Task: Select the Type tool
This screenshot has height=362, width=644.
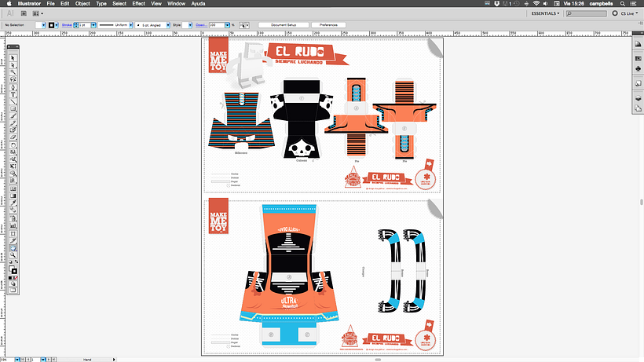Action: [13, 94]
